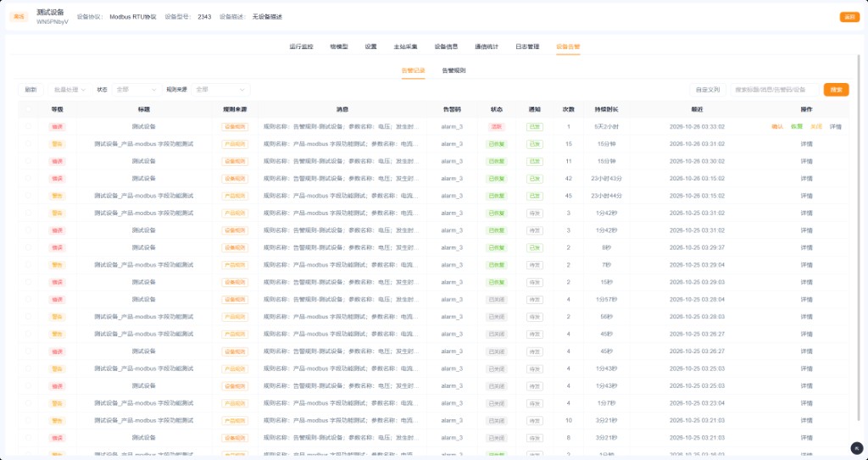Click the orange 搜索 search button
This screenshot has width=868, height=460.
pos(836,90)
